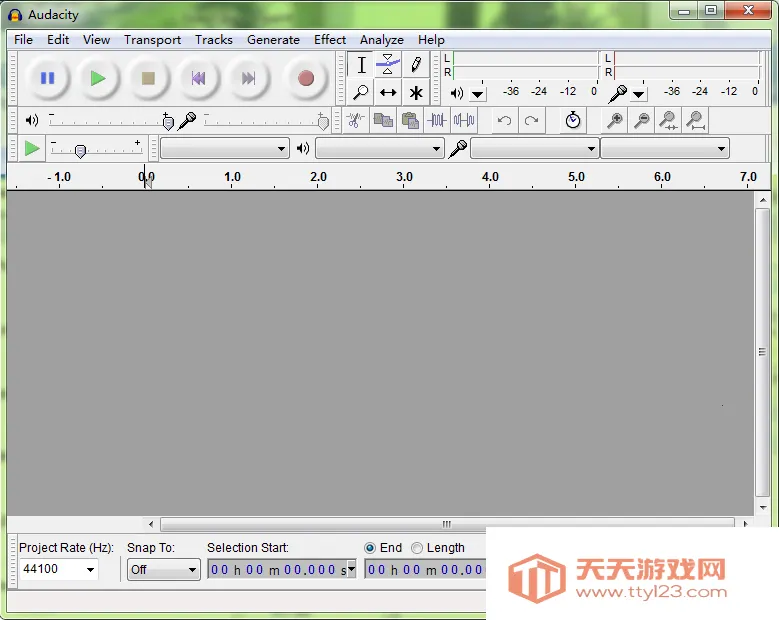
Task: Click the Play-at-speed green button
Action: 32,149
